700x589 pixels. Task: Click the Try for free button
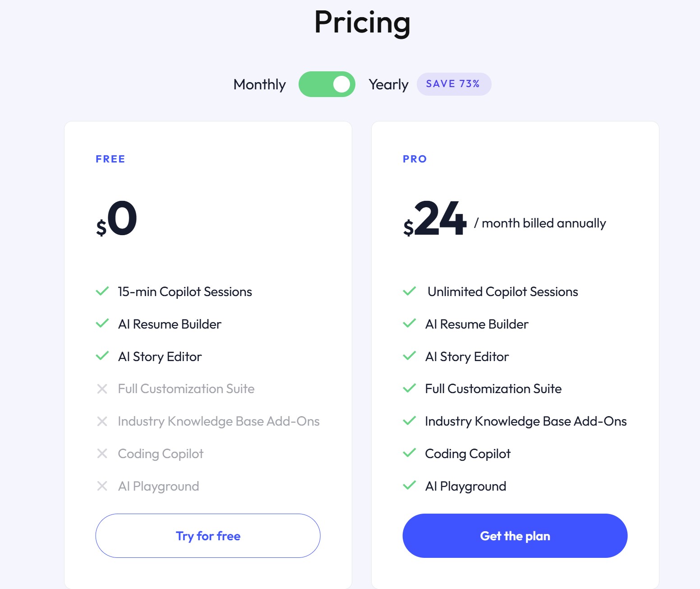click(x=208, y=536)
